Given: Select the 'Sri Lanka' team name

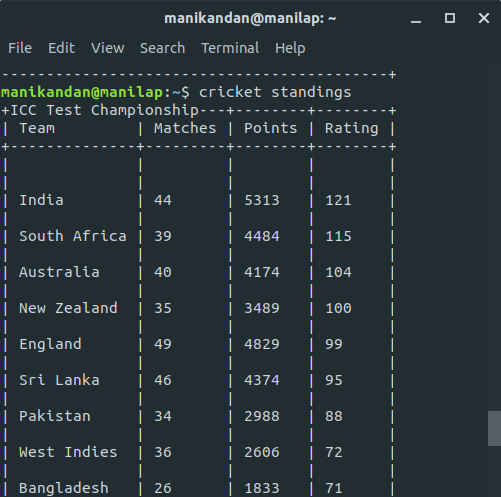Looking at the screenshot, I should 59,380.
